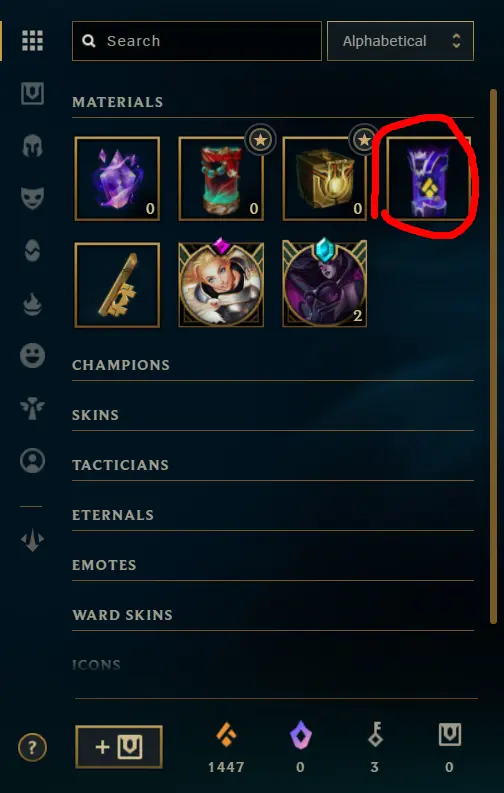Click the orange essence currency icon

pyautogui.click(x=226, y=735)
